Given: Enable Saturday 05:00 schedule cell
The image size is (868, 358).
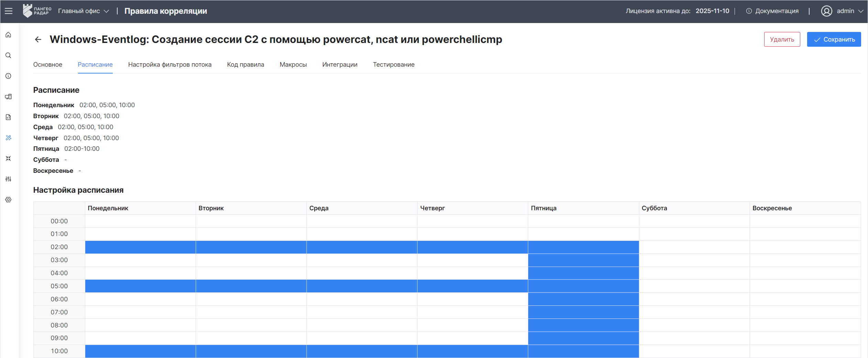Looking at the screenshot, I should 694,286.
